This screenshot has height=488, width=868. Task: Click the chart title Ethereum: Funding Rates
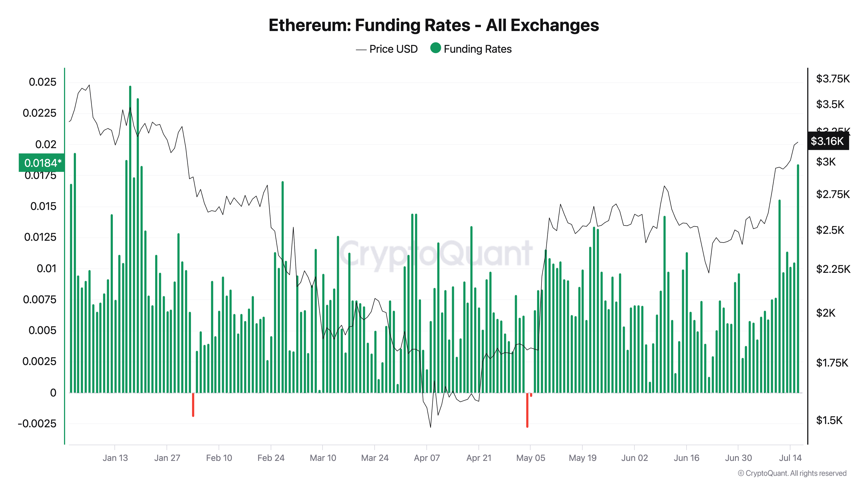point(434,25)
